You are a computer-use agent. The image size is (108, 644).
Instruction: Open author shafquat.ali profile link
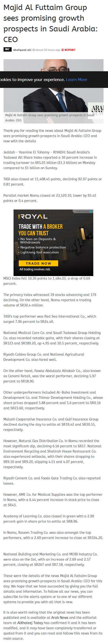[x=22, y=50]
